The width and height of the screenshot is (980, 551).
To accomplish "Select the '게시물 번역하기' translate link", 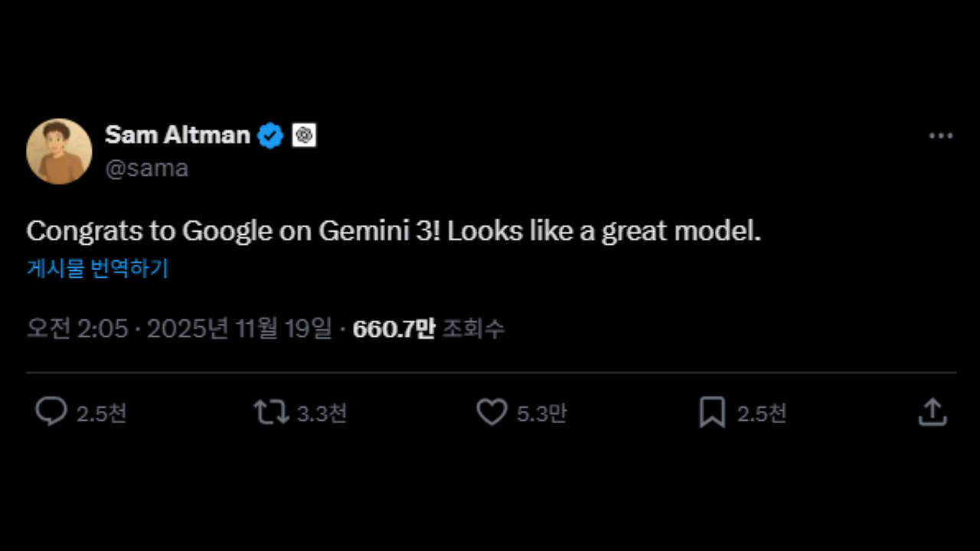I will pyautogui.click(x=96, y=269).
